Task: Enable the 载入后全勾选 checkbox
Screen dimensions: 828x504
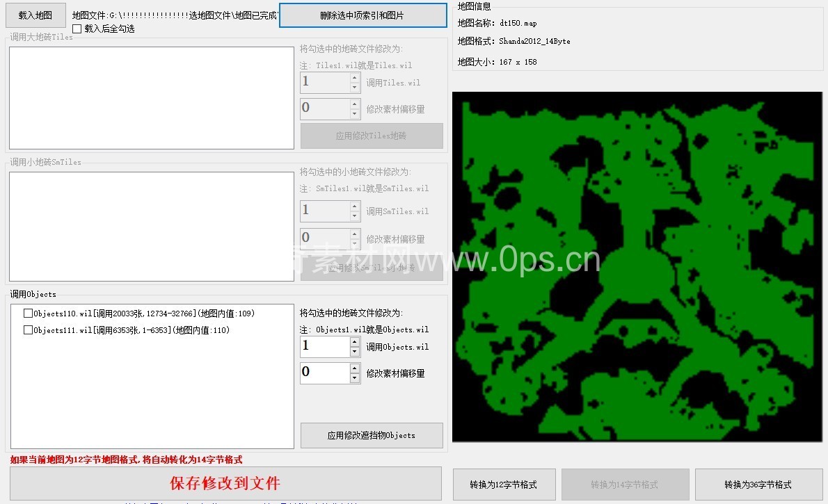Action: (x=77, y=29)
